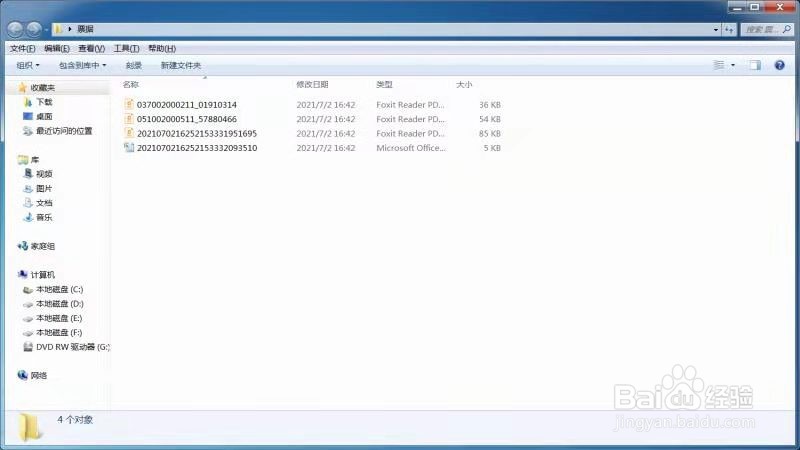This screenshot has width=800, height=450.
Task: Open the 帮助(H) menu
Action: tap(162, 48)
